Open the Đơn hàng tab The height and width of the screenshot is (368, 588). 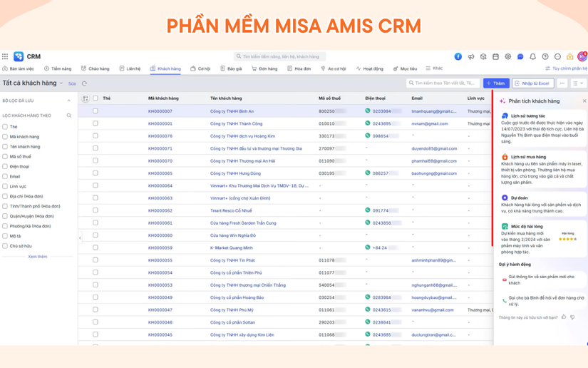(264, 68)
